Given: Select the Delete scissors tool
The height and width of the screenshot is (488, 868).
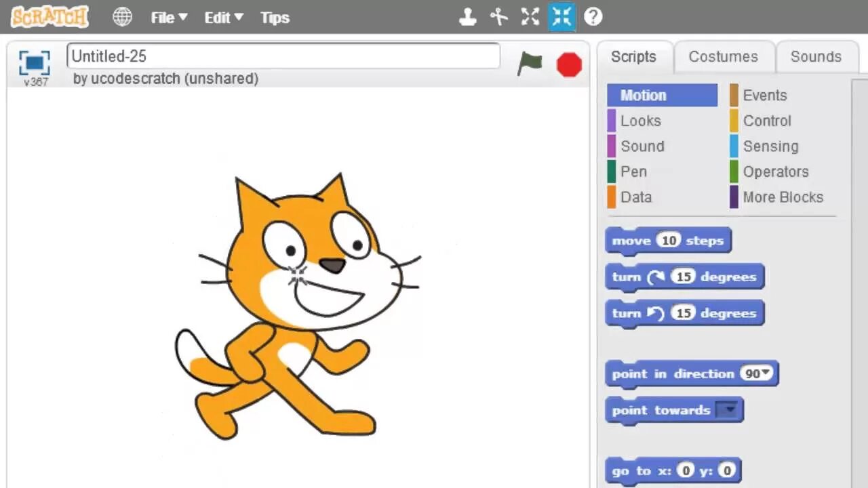Looking at the screenshot, I should click(x=499, y=17).
